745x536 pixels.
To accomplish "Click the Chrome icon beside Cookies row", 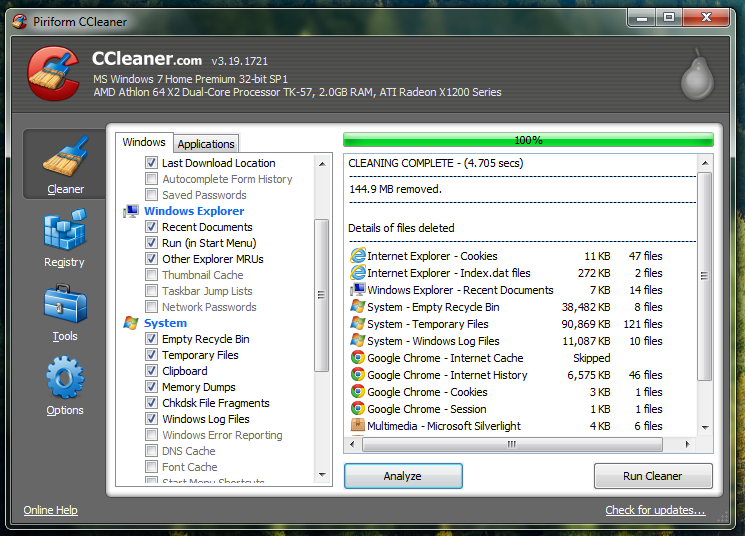I will [x=357, y=392].
